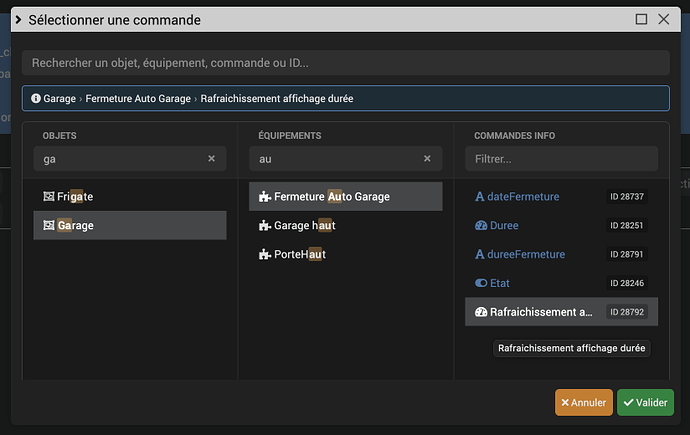Clear the Équipements filter text

tap(427, 158)
